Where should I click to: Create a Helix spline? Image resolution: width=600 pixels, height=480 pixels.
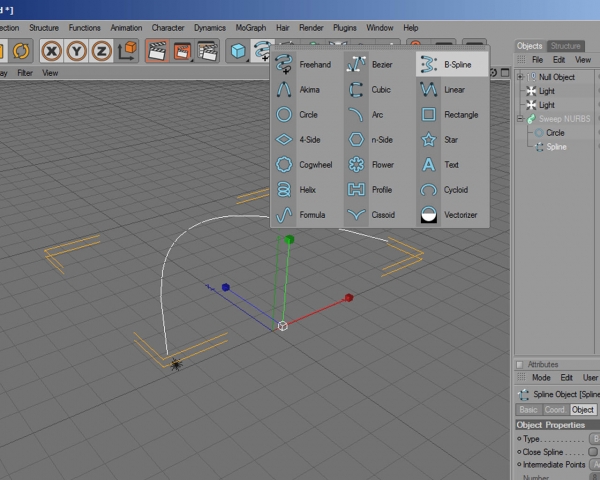click(305, 189)
